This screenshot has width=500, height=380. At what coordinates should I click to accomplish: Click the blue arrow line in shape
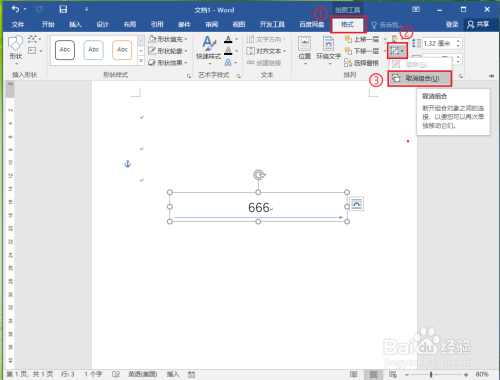258,217
